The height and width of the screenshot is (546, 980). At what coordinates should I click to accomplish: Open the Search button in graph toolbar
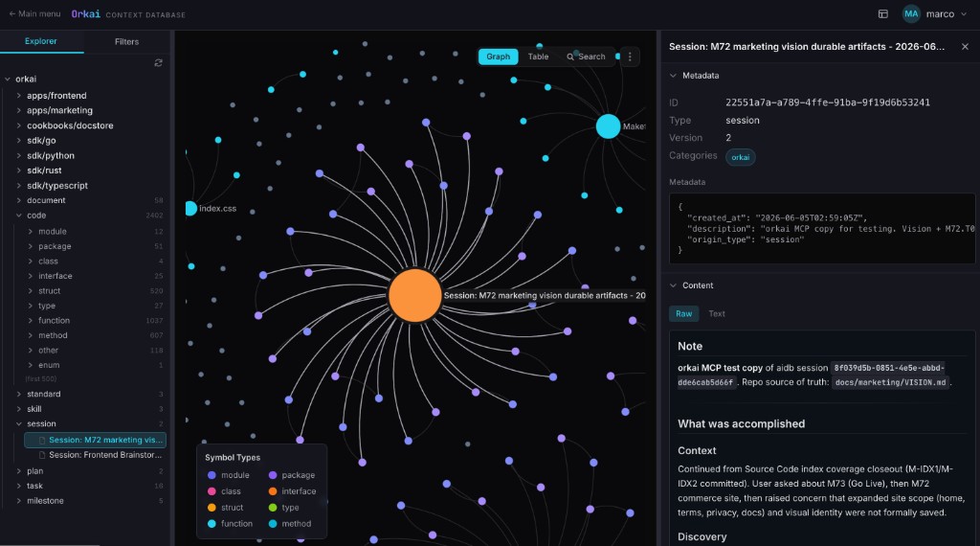(586, 57)
